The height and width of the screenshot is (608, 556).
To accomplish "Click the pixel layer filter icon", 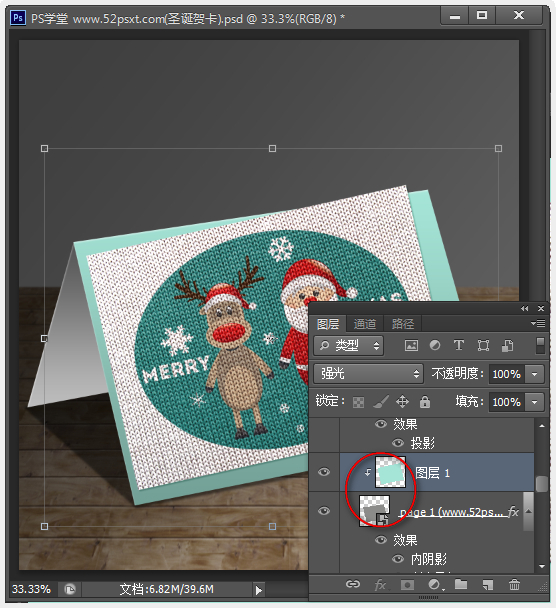I will tap(411, 345).
